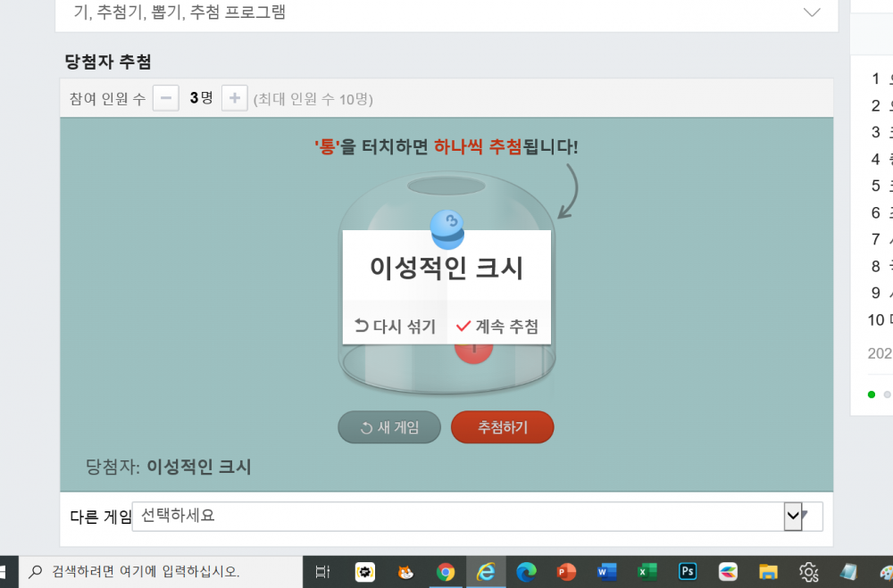The width and height of the screenshot is (893, 588).
Task: Open Microsoft Word from the taskbar
Action: coord(606,572)
